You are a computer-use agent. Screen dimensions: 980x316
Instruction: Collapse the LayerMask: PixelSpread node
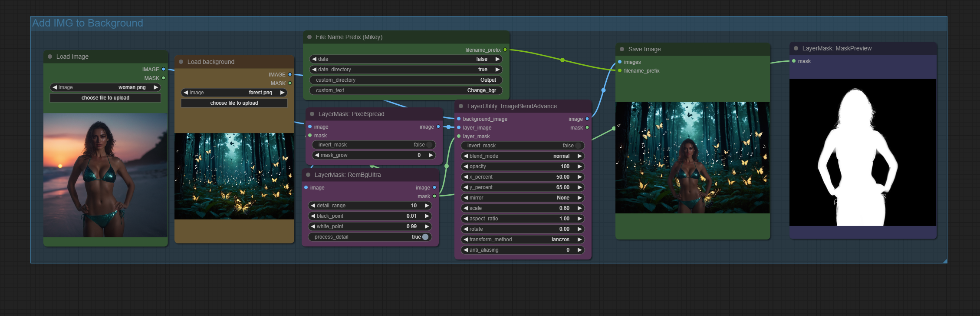click(x=312, y=114)
